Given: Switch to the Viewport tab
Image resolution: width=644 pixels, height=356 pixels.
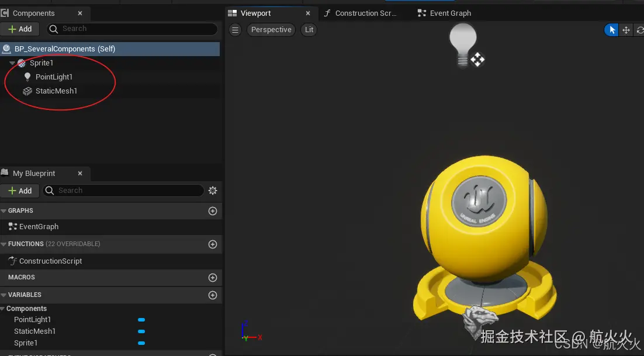Looking at the screenshot, I should click(255, 13).
